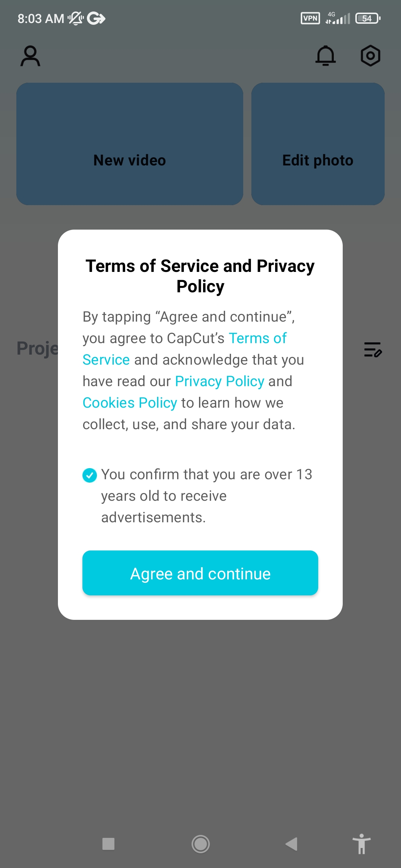
Task: Tap the VPN status indicator
Action: [x=310, y=18]
